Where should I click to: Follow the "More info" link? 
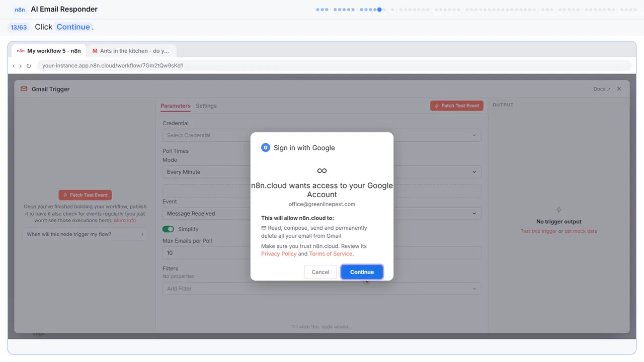click(125, 220)
